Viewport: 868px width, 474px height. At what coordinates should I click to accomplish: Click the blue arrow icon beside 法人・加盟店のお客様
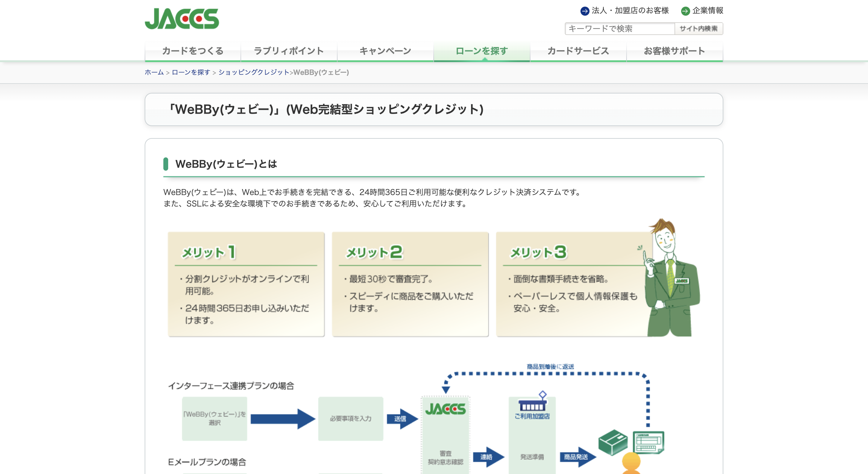585,11
